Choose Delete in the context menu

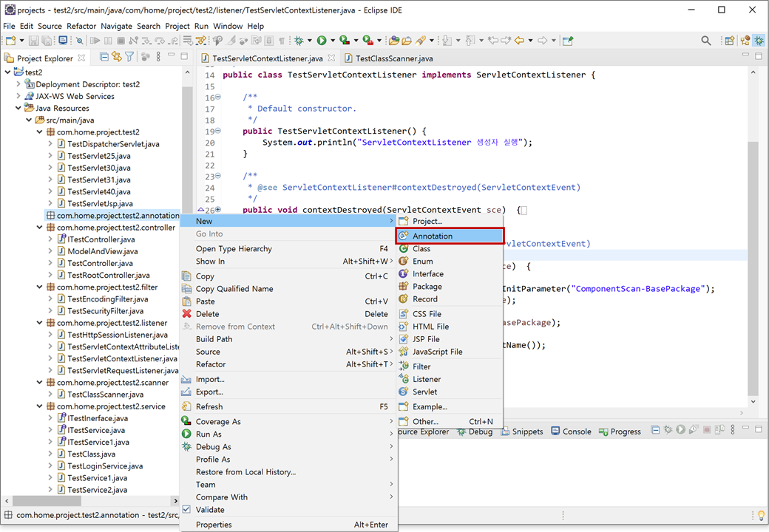[x=289, y=314]
